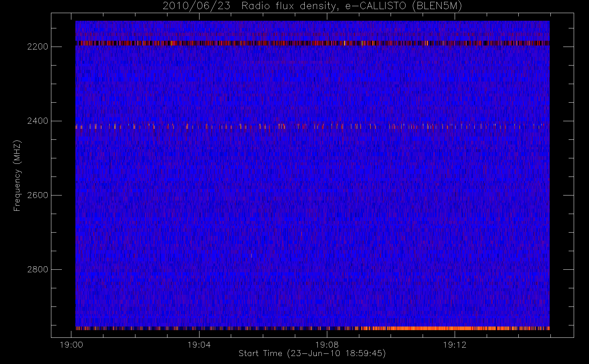Viewport: 589px width, 364px height.
Task: Click the 19:08 time tick label
Action: [x=327, y=345]
